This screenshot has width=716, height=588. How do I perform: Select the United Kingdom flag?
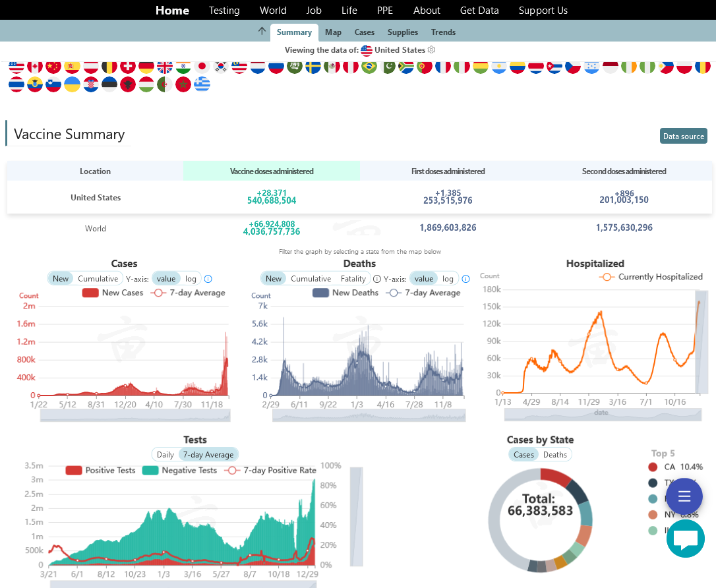pyautogui.click(x=165, y=67)
